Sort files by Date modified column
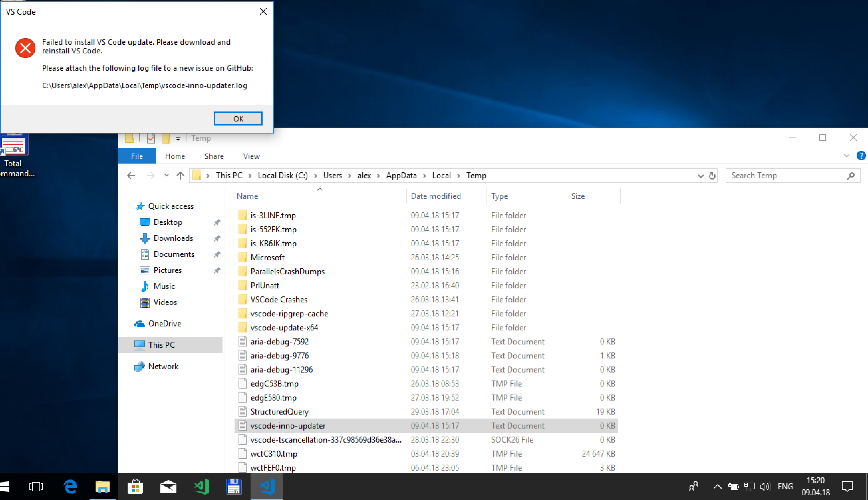Image resolution: width=868 pixels, height=500 pixels. (436, 196)
